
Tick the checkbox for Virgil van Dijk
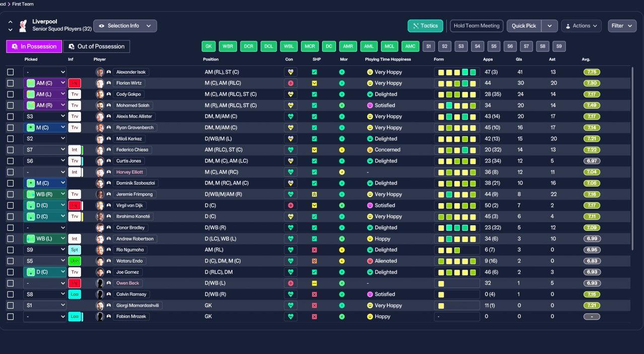click(x=11, y=206)
